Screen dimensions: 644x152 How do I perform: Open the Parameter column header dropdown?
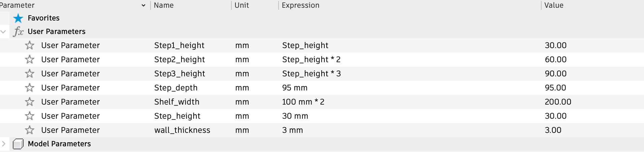coord(143,5)
